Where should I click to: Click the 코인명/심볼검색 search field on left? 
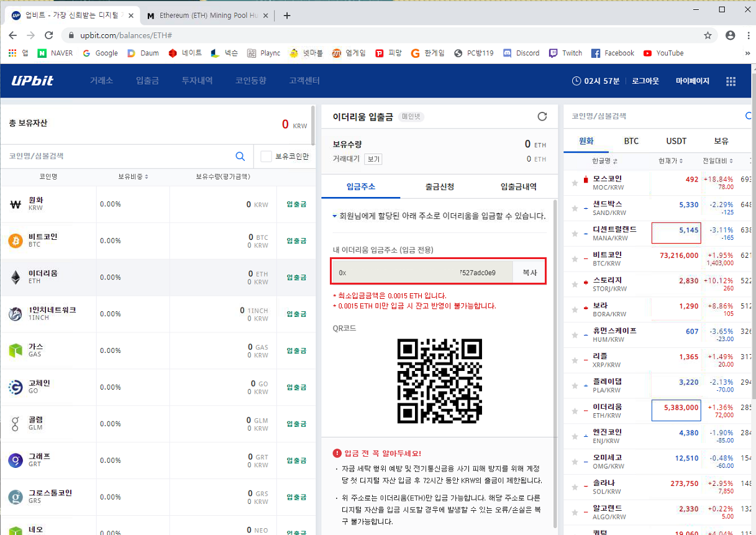tap(118, 157)
